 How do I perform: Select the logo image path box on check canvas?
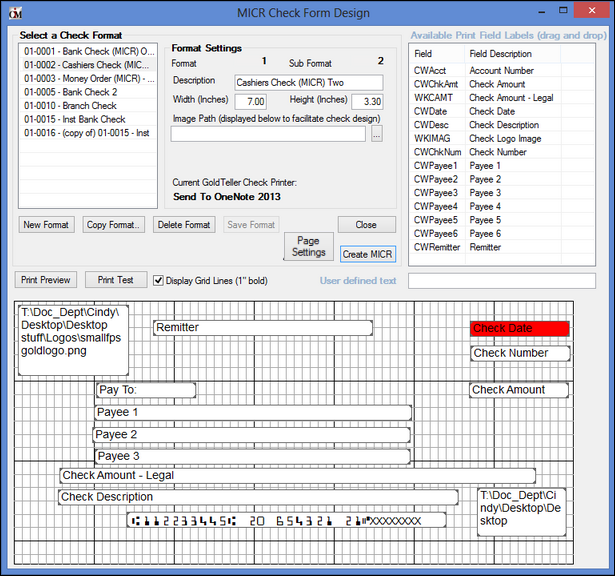click(73, 340)
